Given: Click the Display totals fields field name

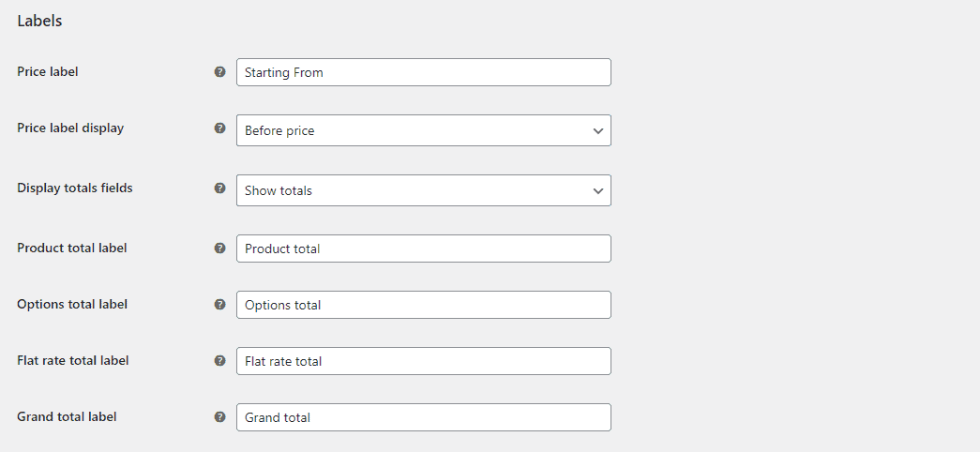Looking at the screenshot, I should [75, 188].
